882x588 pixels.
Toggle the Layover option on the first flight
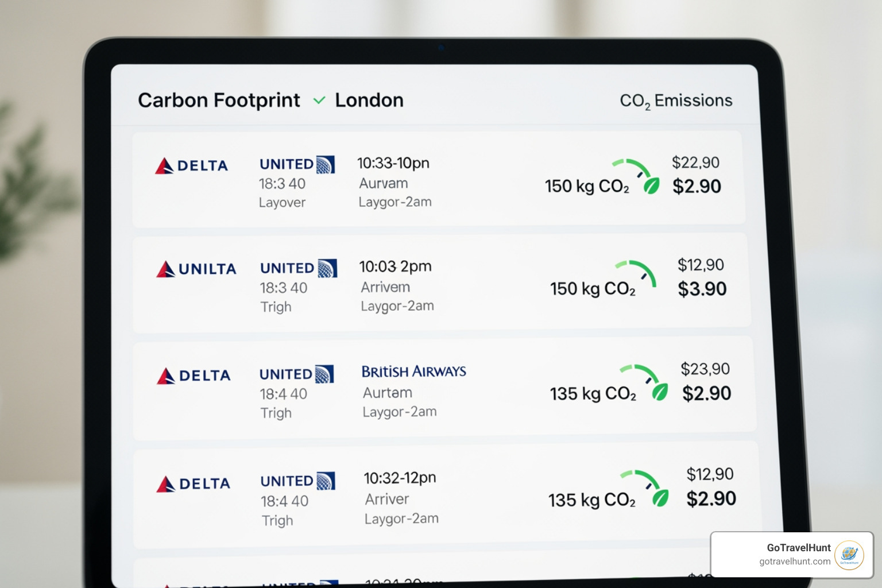[282, 202]
